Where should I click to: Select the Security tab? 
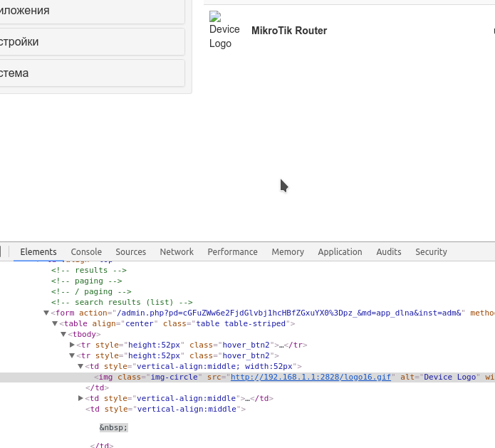(431, 251)
